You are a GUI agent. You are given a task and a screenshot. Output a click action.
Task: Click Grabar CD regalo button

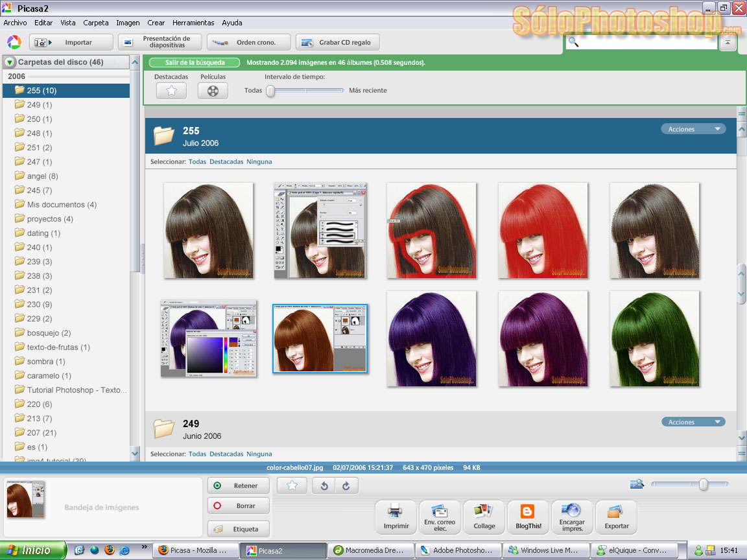click(x=338, y=42)
